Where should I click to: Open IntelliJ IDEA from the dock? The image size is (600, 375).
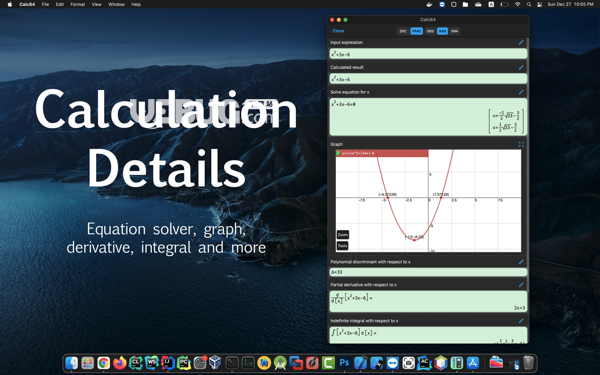click(168, 363)
